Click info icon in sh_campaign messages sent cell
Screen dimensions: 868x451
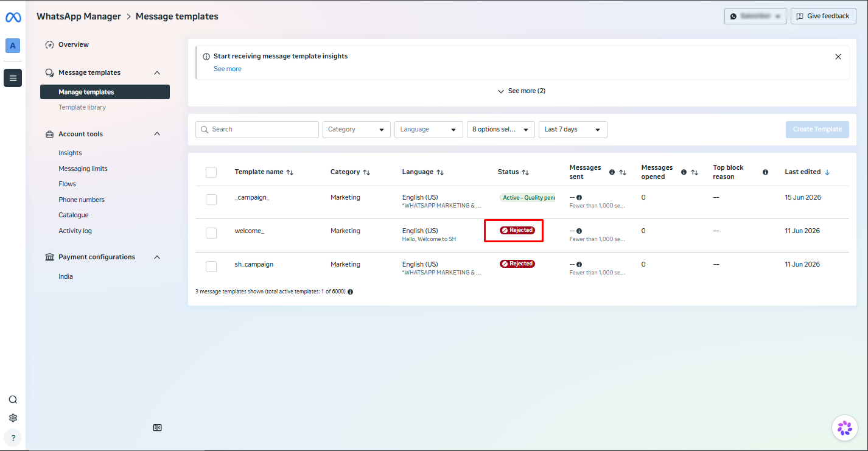579,264
